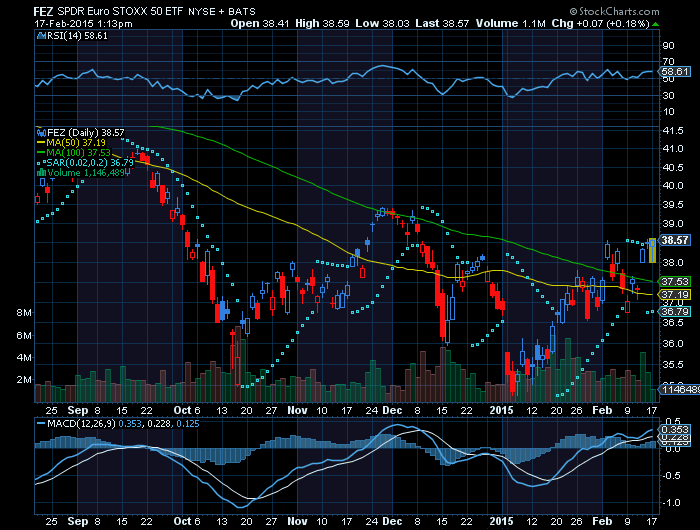Click the candlestick icon beside FEZ (Daily)
Screen dimensions: 700x530
tap(42, 133)
